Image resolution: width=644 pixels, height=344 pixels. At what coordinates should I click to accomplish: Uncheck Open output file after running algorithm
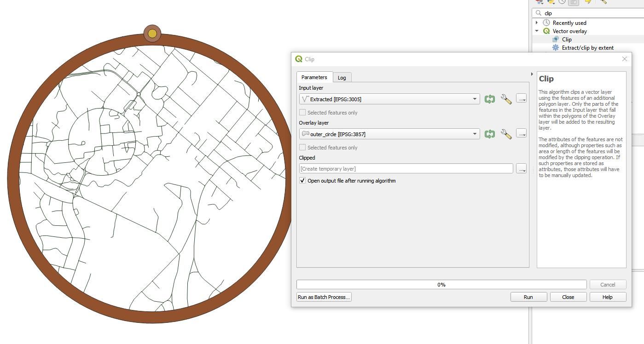coord(302,181)
